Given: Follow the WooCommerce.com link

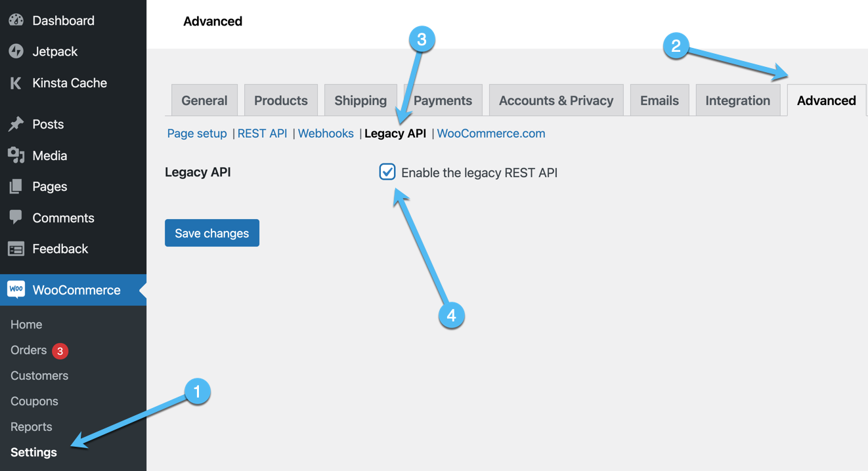Looking at the screenshot, I should [490, 133].
